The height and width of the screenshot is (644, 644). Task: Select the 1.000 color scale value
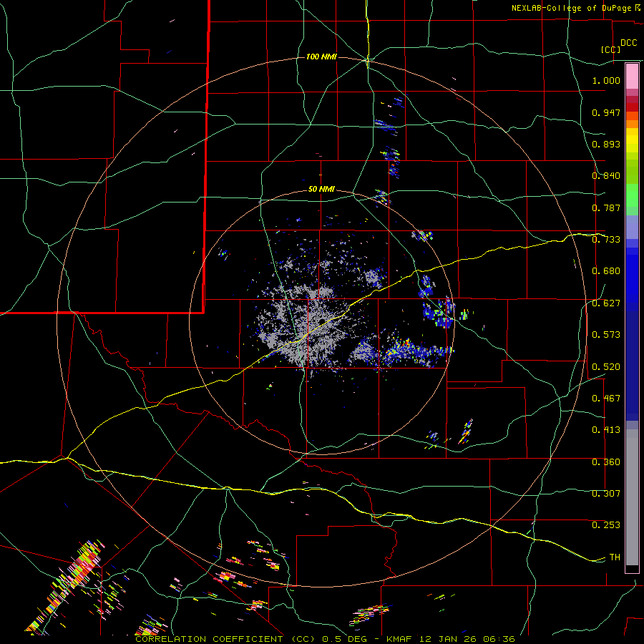tap(606, 80)
